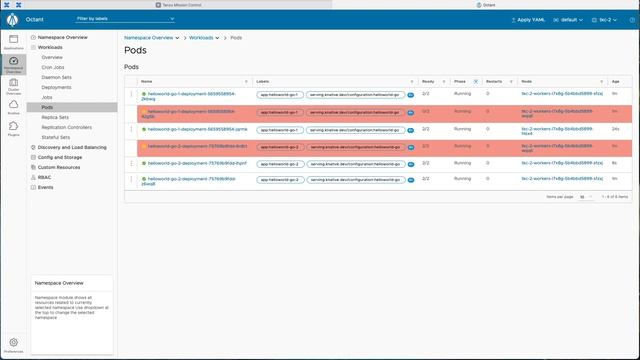Viewport: 640px width, 360px height.
Task: Open the tkc-2 context dropdown
Action: pos(604,20)
